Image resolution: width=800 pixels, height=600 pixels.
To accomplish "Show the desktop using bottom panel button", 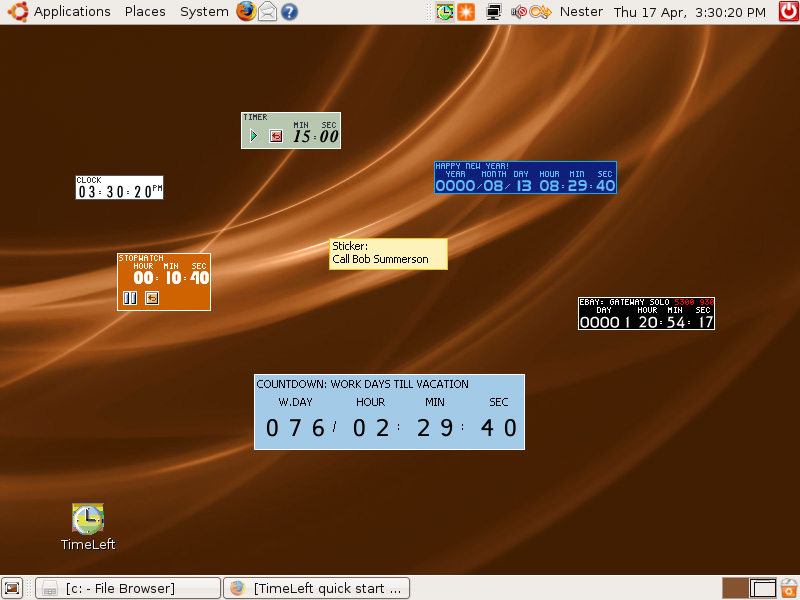I will (x=12, y=588).
